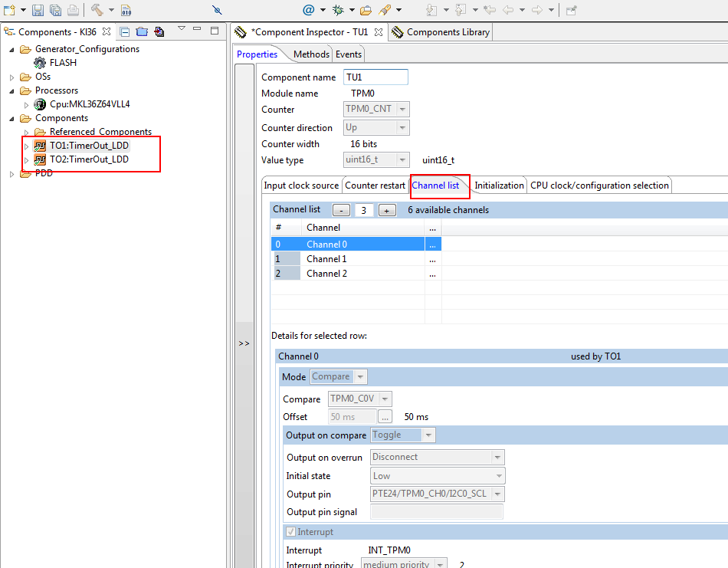Image resolution: width=728 pixels, height=568 pixels.
Task: Open the Debug bug dropdown arrow
Action: (352, 10)
